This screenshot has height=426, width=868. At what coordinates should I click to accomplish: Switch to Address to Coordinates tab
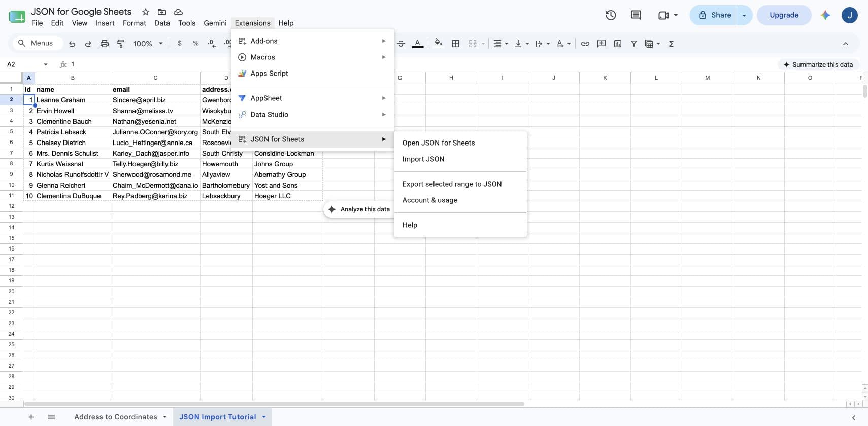[116, 417]
